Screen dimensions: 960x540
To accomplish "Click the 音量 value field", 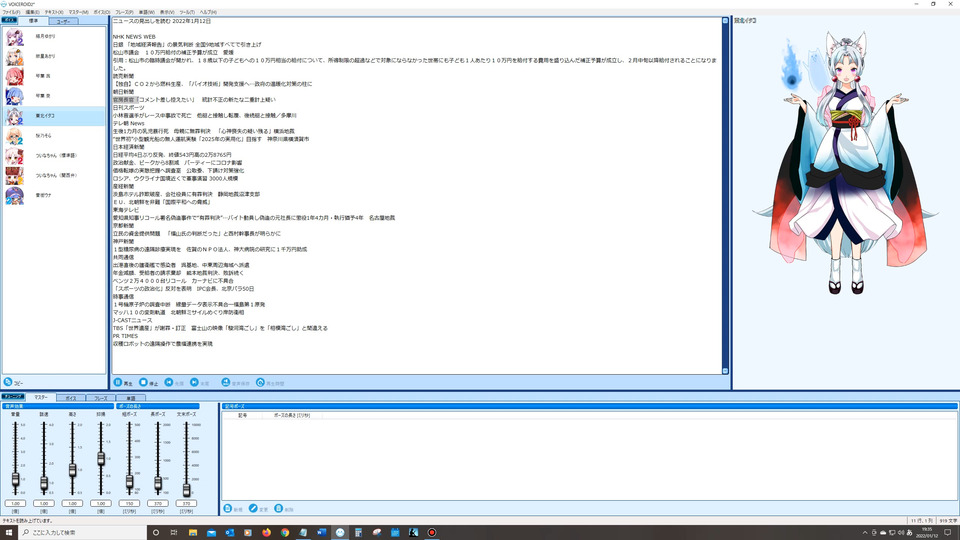I will coord(15,503).
